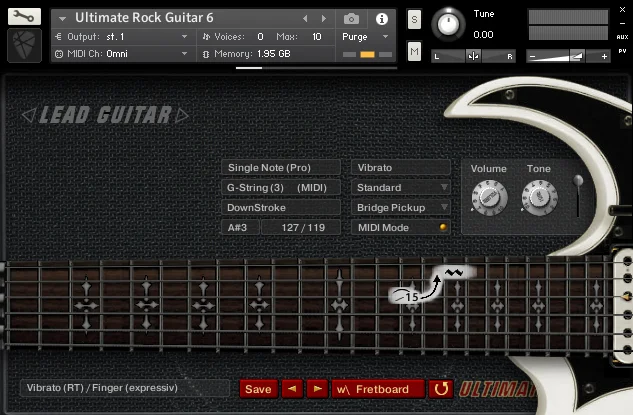Screen dimensions: 633x415
Task: Click the red reset arrow icon
Action: pyautogui.click(x=440, y=389)
